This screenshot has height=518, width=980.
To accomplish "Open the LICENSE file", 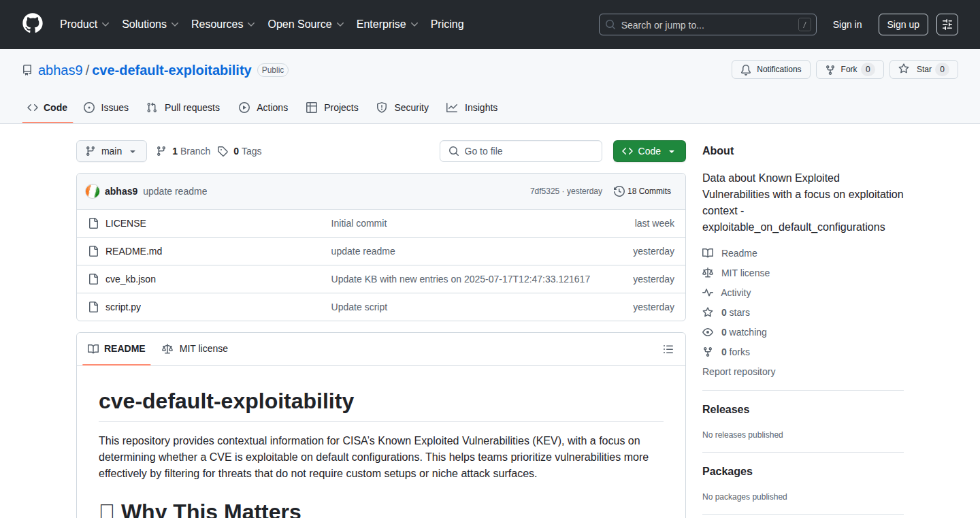I will click(x=126, y=223).
